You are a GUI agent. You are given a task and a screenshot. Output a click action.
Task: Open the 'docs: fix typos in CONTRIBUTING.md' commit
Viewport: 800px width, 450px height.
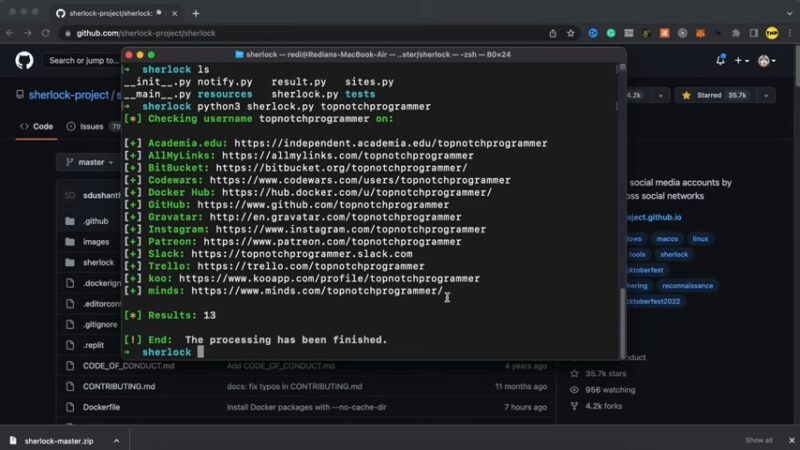click(294, 386)
